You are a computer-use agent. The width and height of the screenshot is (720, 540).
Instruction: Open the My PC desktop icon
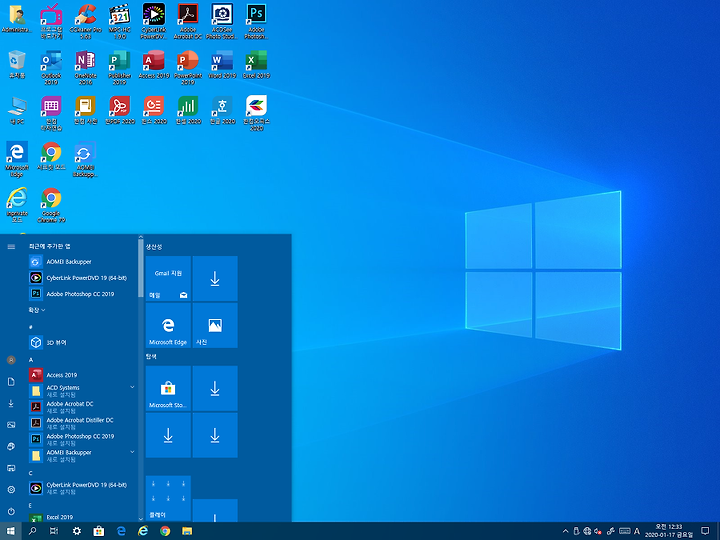(x=17, y=110)
